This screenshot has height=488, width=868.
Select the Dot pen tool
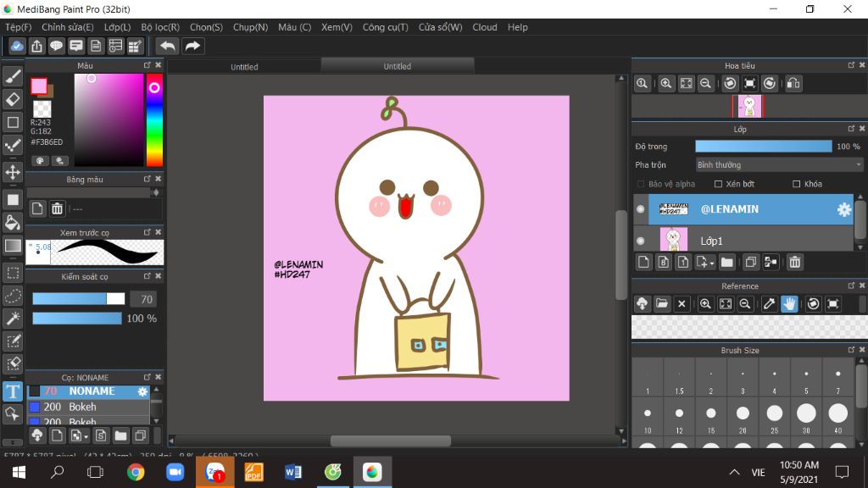point(13,145)
